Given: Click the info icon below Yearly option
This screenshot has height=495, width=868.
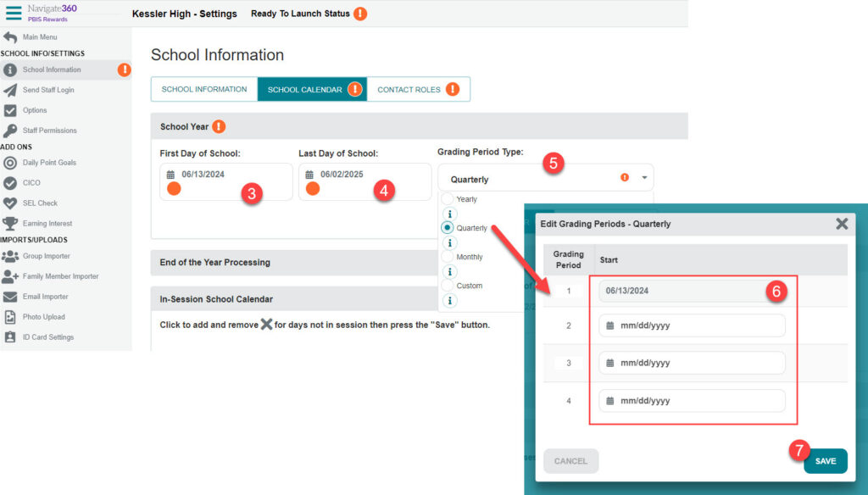Looking at the screenshot, I should click(x=450, y=214).
